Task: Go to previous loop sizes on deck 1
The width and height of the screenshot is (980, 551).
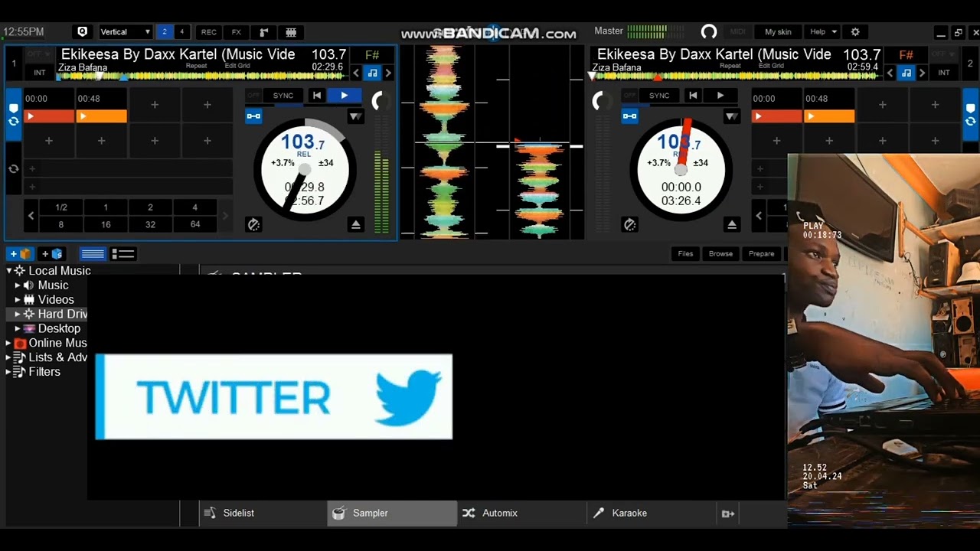Action: pyautogui.click(x=31, y=216)
